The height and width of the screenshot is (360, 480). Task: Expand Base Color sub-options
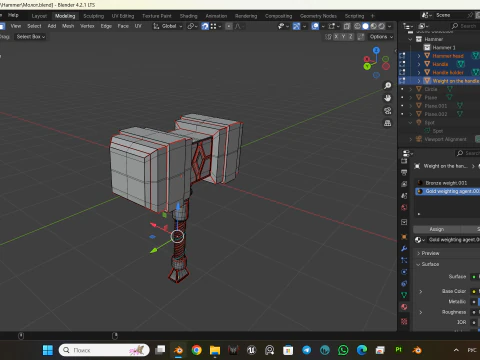(x=421, y=291)
